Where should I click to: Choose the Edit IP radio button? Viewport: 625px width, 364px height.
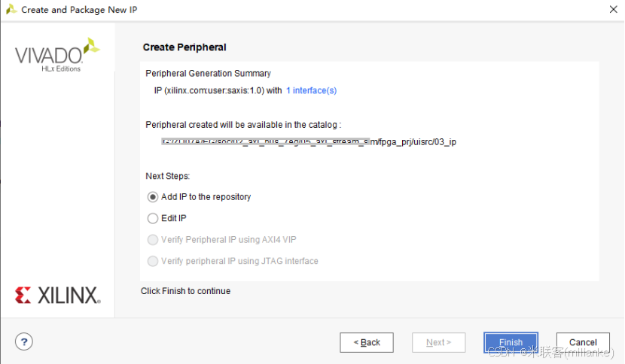pyautogui.click(x=153, y=218)
